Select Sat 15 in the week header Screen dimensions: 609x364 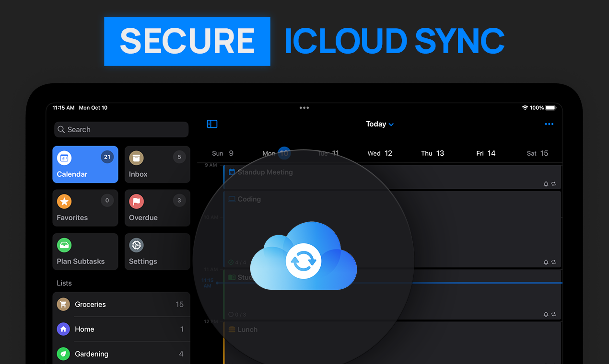(538, 153)
